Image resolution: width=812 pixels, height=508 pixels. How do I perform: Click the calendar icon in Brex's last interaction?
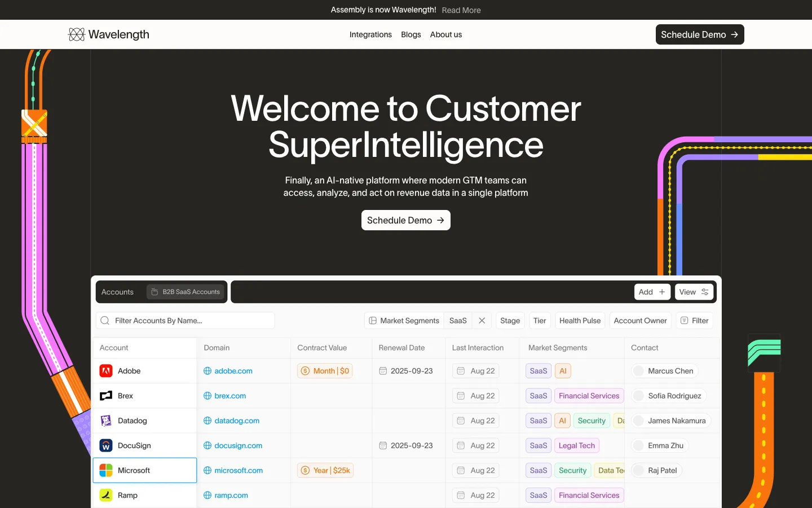[461, 396]
